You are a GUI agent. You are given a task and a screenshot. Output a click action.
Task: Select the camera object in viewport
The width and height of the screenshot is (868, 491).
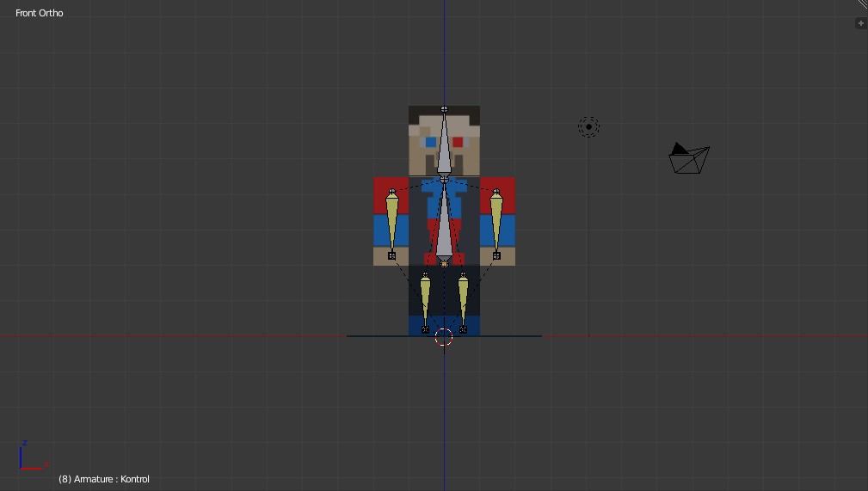(x=690, y=159)
